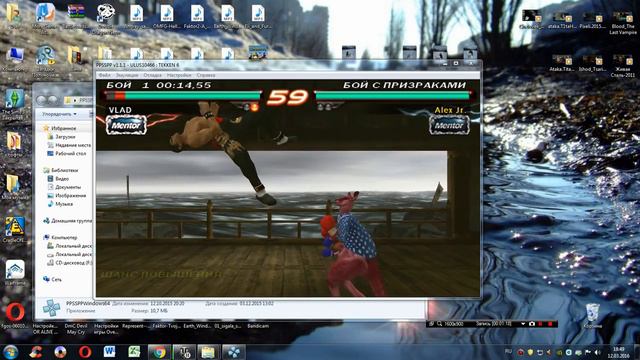Image resolution: width=640 pixels, height=360 pixels.
Task: Select Библиотеки in Explorer sidebar
Action: tap(61, 170)
